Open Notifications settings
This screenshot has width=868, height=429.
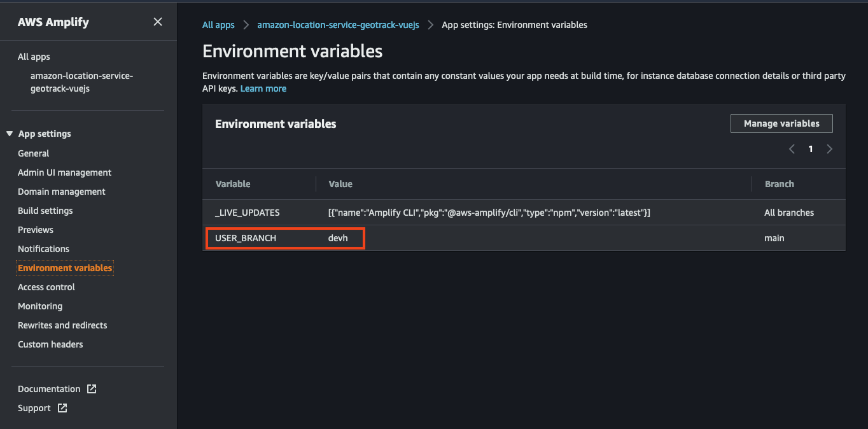43,249
